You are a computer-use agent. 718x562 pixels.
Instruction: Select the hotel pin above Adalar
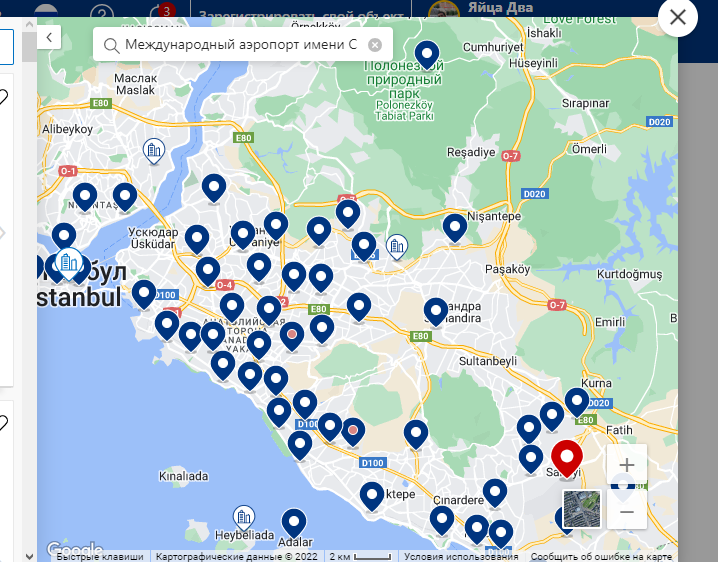(x=294, y=523)
